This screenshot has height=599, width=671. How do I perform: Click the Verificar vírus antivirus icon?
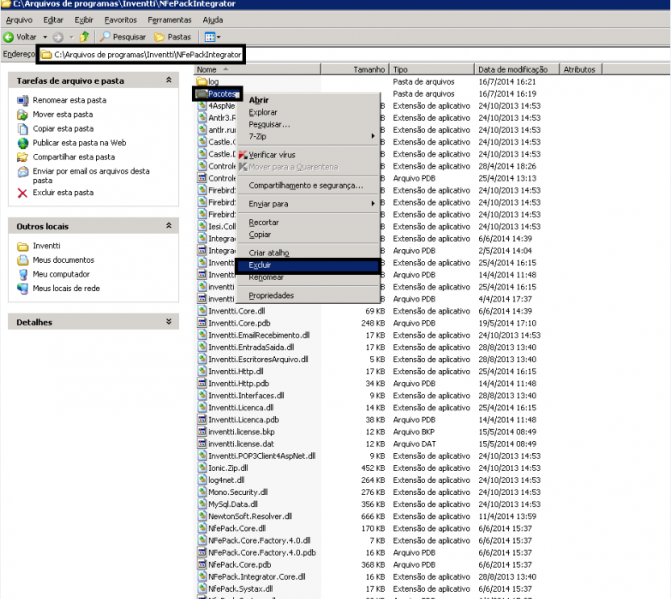pyautogui.click(x=241, y=155)
